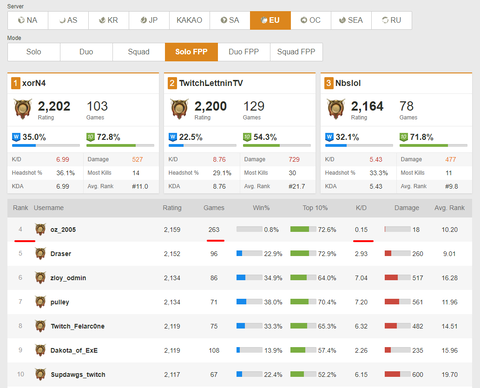Select the NA server tab
480x388 pixels.
28,20
